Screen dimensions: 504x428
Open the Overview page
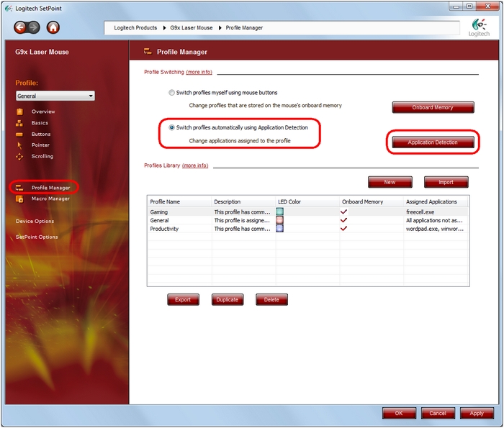43,111
